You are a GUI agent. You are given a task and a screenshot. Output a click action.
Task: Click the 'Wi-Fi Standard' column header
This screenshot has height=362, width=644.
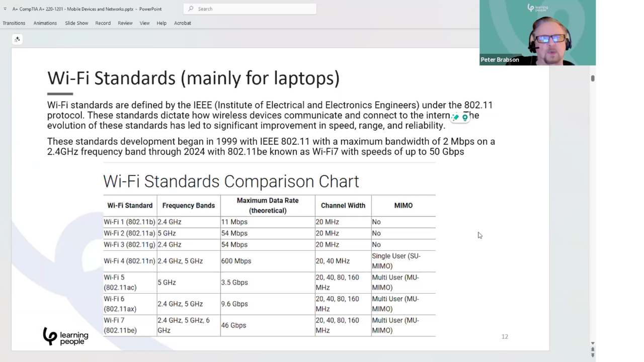point(130,206)
